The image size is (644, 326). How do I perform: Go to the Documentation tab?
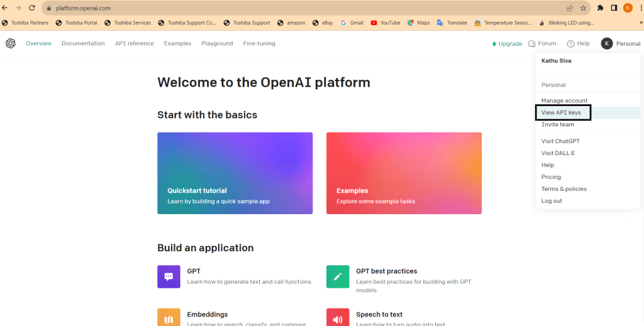[83, 43]
